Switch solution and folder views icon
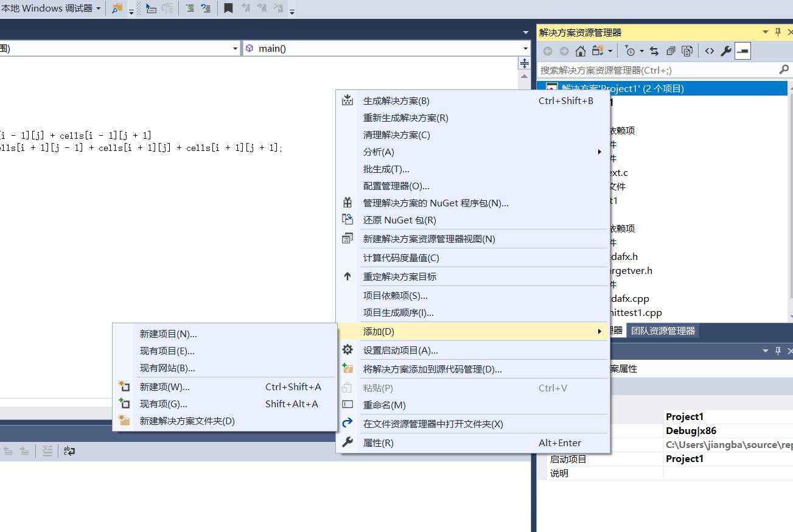The image size is (793, 532). click(598, 51)
